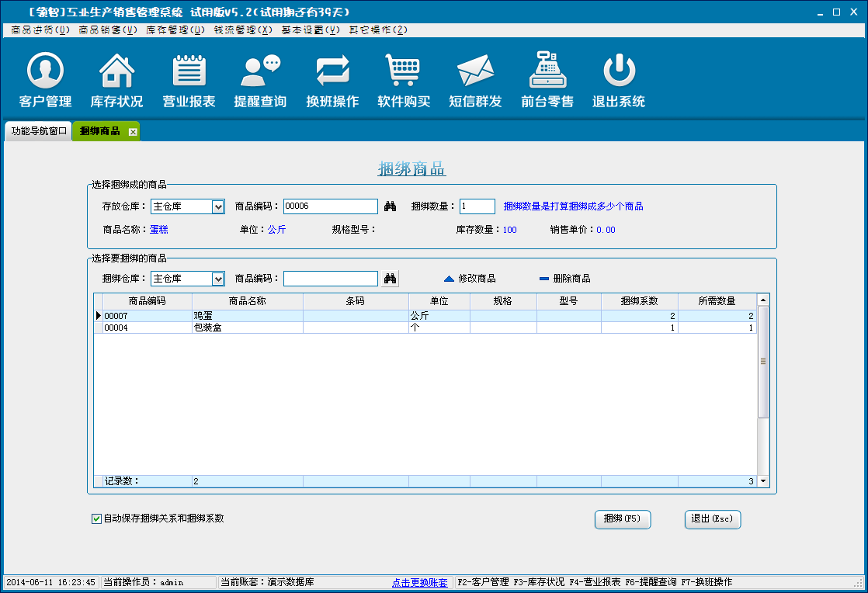Launch the 前台零售 cash register icon
Image resolution: width=868 pixels, height=593 pixels.
click(x=547, y=79)
